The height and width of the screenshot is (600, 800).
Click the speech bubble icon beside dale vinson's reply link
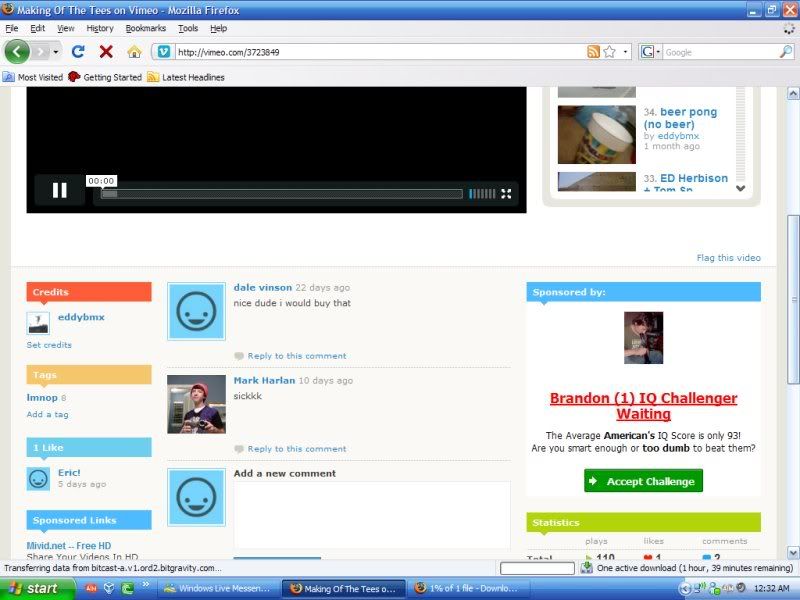point(239,356)
